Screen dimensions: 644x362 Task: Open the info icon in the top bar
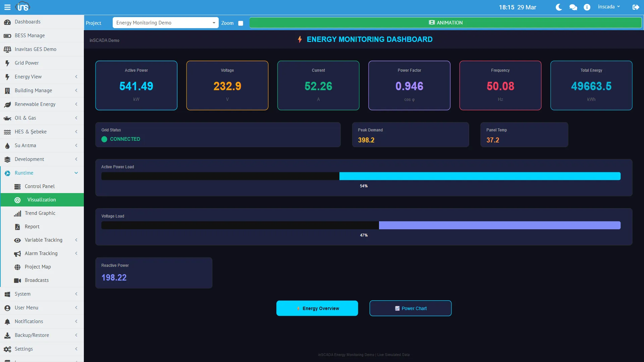[587, 7]
